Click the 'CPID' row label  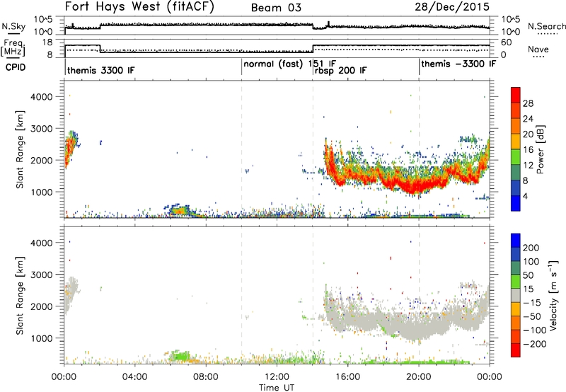point(16,67)
